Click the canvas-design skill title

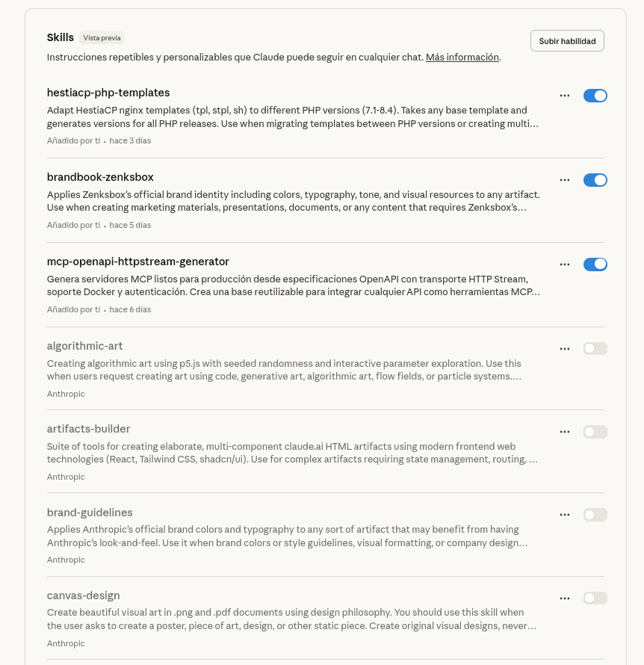click(83, 596)
